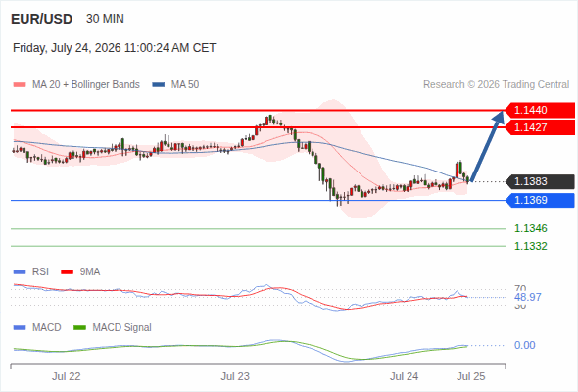Select the green 1.1346 support level

[530, 228]
